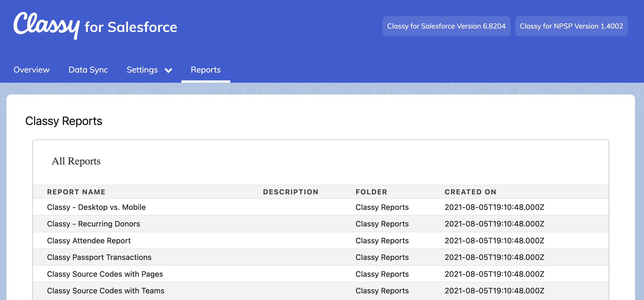644x300 pixels.
Task: Click folder cell for Passport Transactions row
Action: pos(382,257)
